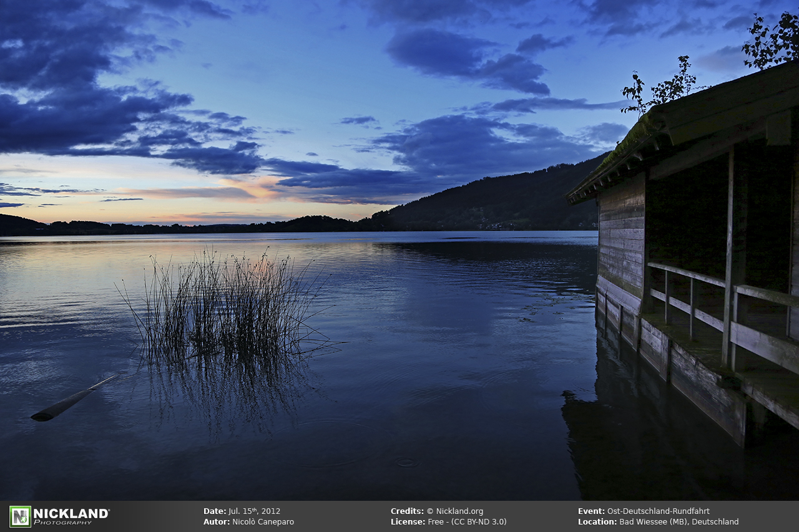Click the green Nickland N logo icon

20,516
